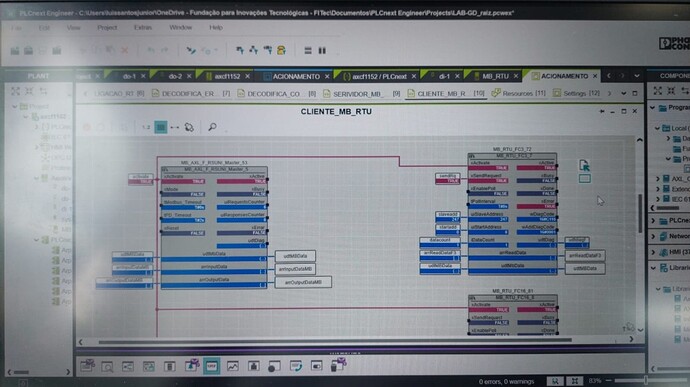
Task: Show next worksheet tabs with right chevron
Action: 609,93
